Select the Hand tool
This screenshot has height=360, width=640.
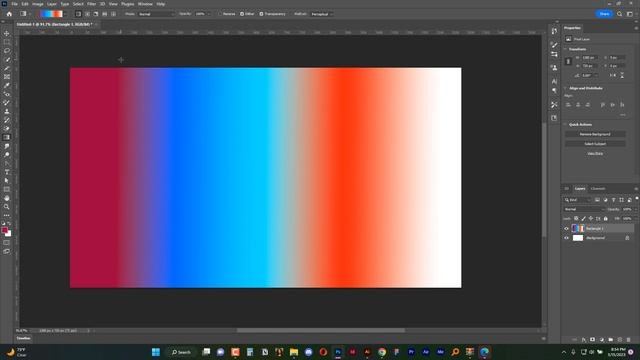point(7,198)
